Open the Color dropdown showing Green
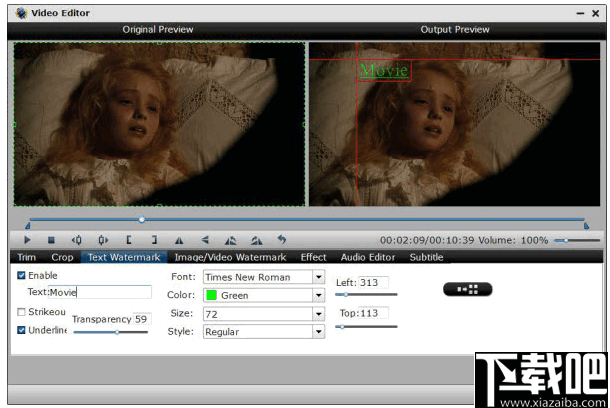The image size is (610, 408). [x=264, y=295]
